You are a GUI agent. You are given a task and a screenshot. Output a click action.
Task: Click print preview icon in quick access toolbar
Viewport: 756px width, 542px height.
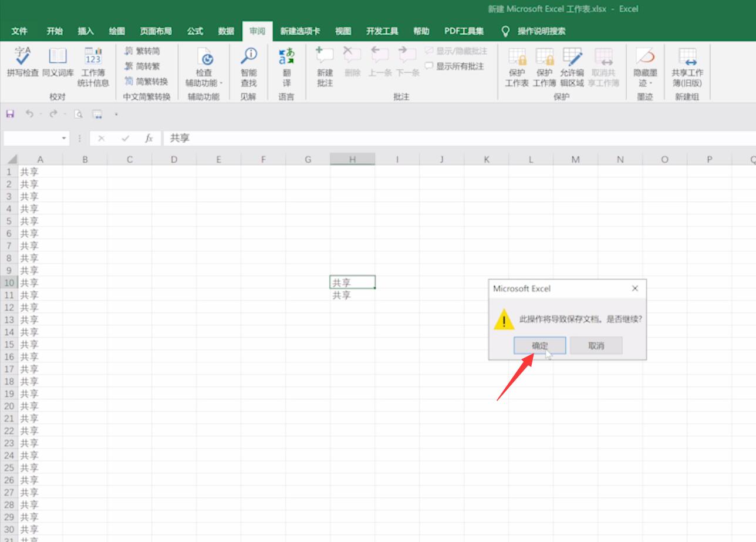click(x=79, y=114)
